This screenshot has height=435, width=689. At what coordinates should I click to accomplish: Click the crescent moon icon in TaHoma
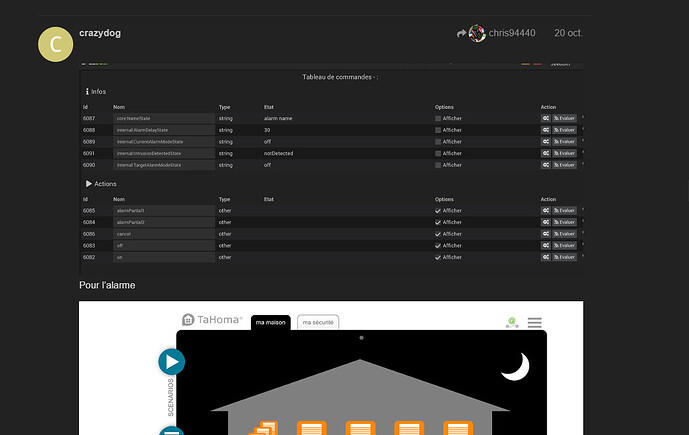(516, 367)
